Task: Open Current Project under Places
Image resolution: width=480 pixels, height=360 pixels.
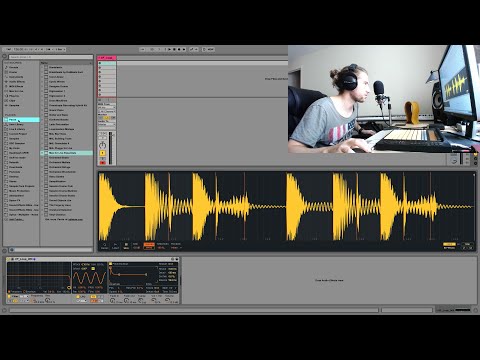Action: click(18, 134)
